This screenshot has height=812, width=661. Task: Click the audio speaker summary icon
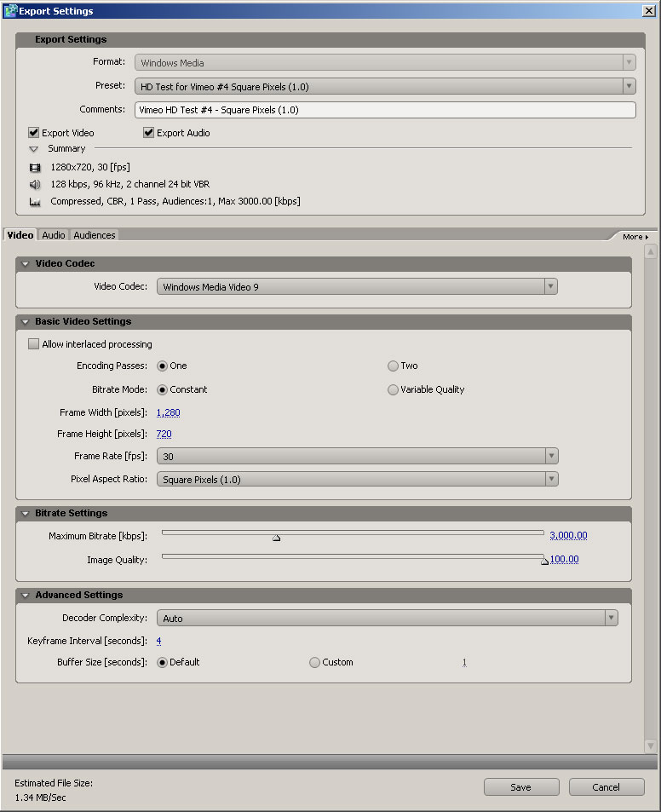(x=35, y=184)
